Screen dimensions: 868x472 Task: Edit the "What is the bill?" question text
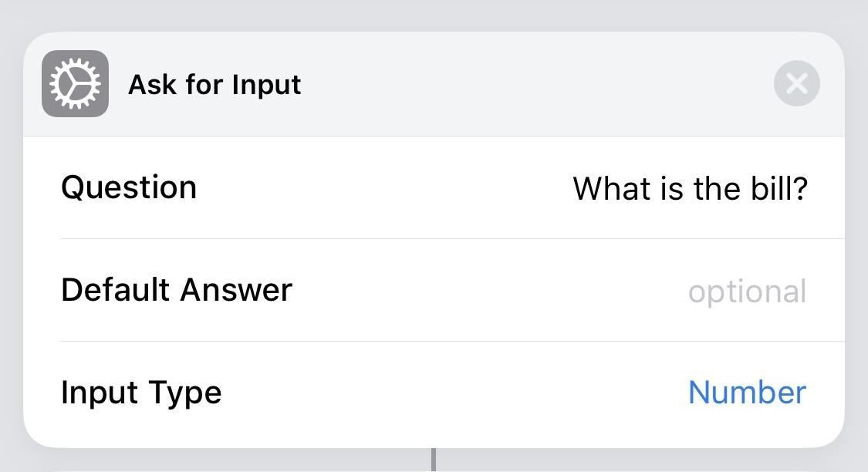click(690, 188)
